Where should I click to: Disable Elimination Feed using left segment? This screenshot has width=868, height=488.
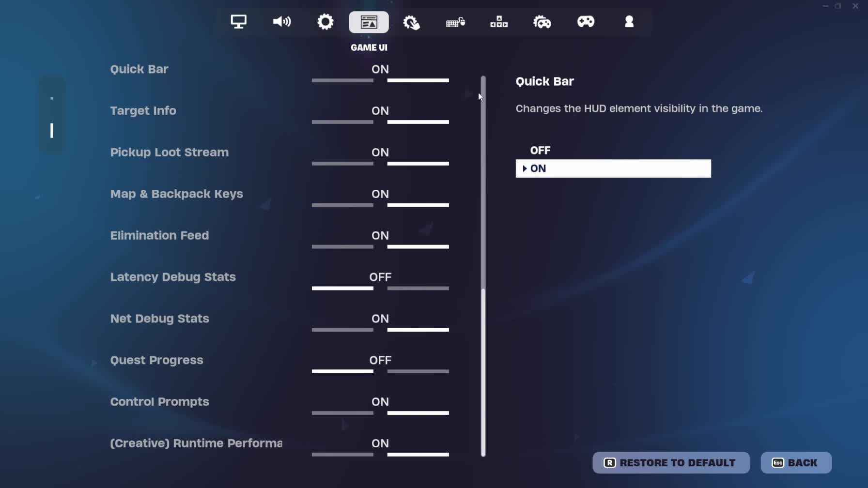pyautogui.click(x=342, y=247)
